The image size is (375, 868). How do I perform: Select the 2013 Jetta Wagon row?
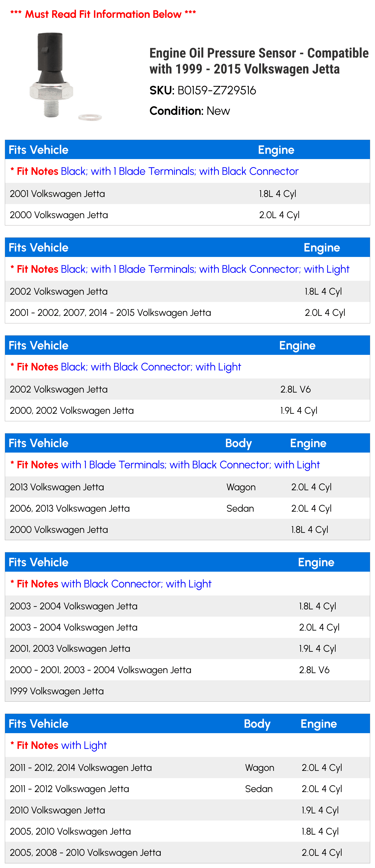187,487
